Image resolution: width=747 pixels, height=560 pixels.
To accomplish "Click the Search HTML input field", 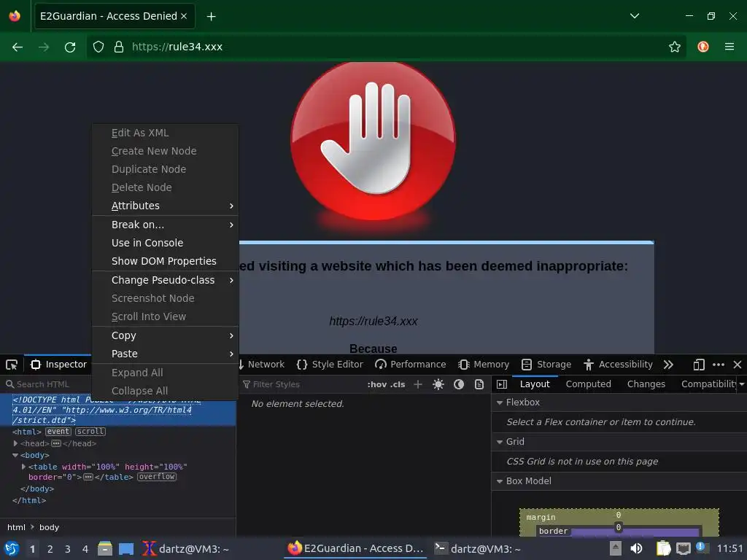I will click(x=47, y=384).
